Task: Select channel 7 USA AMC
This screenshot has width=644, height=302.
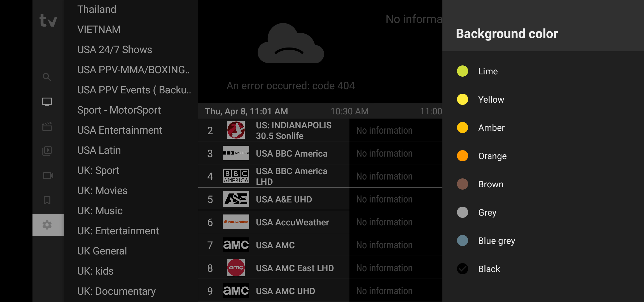Action: 274,245
